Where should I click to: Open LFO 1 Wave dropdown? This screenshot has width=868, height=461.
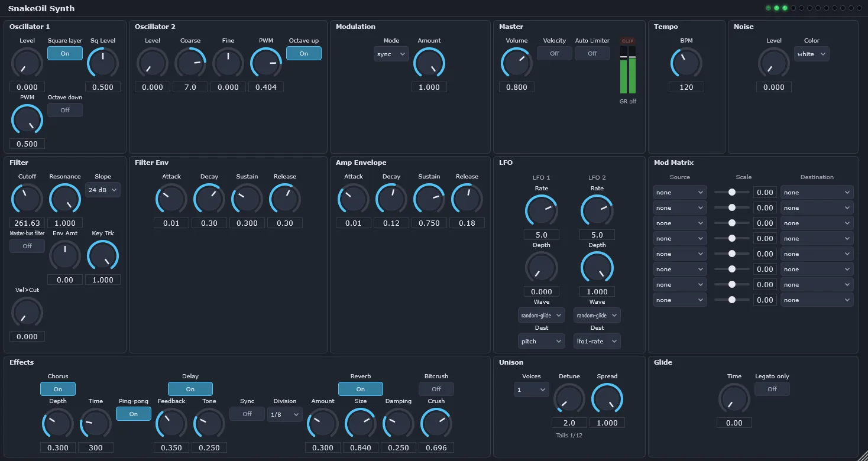point(542,315)
